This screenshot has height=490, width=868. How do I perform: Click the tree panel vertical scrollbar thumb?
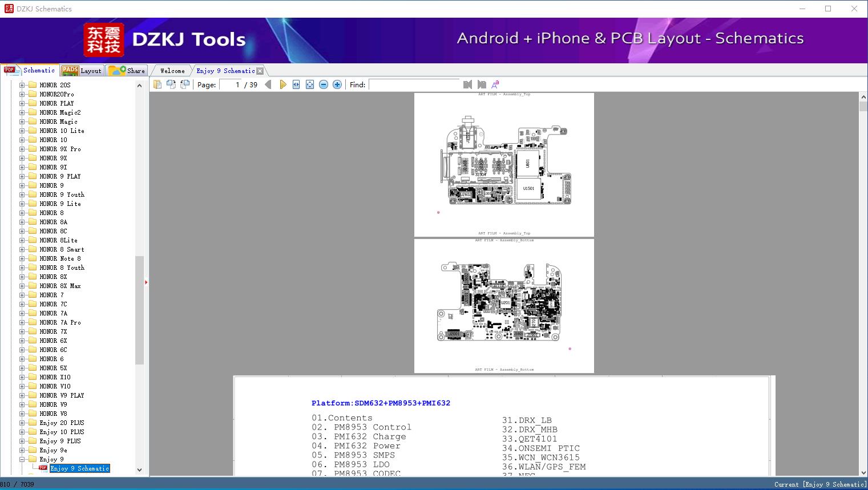pyautogui.click(x=139, y=310)
